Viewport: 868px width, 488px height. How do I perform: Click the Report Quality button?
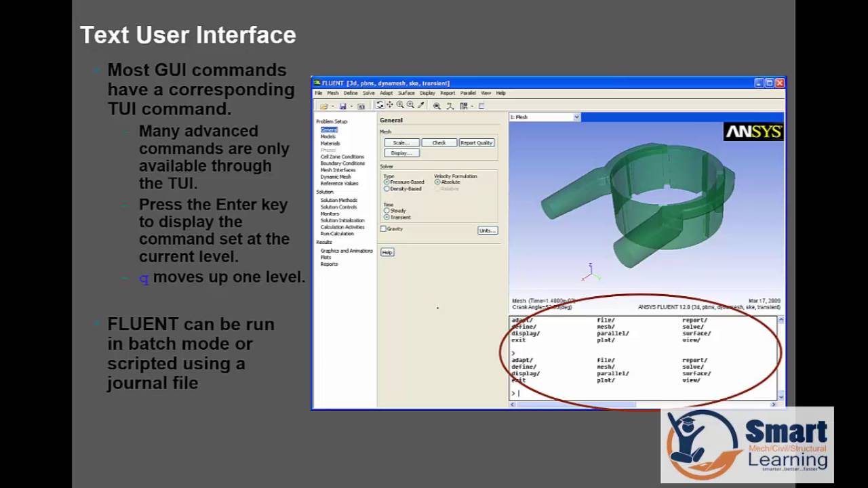[477, 143]
